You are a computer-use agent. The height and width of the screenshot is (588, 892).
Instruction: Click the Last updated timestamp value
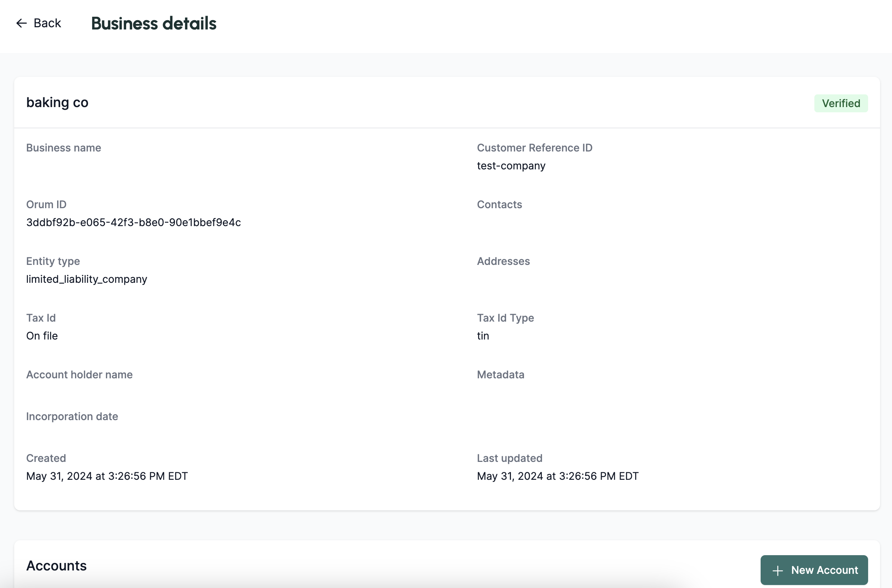[557, 476]
